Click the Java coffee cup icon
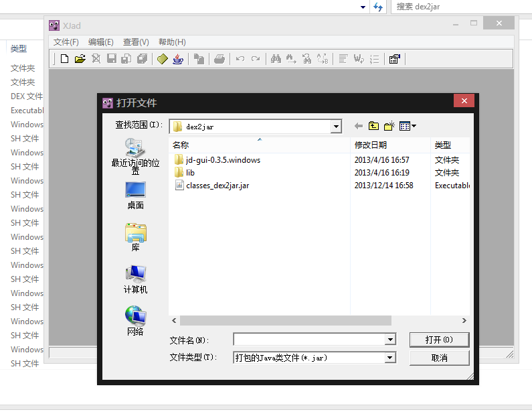This screenshot has width=532, height=420. (x=178, y=59)
